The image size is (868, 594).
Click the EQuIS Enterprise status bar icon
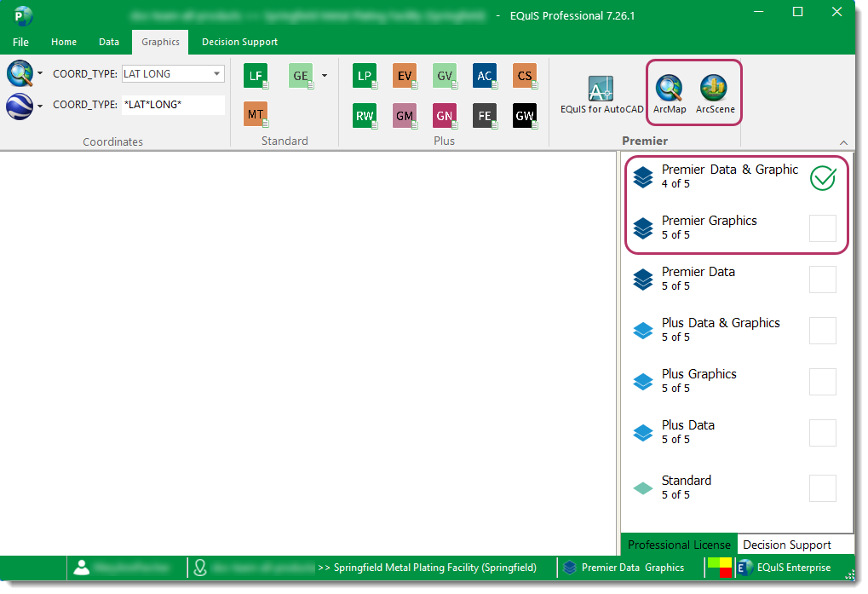coord(745,568)
